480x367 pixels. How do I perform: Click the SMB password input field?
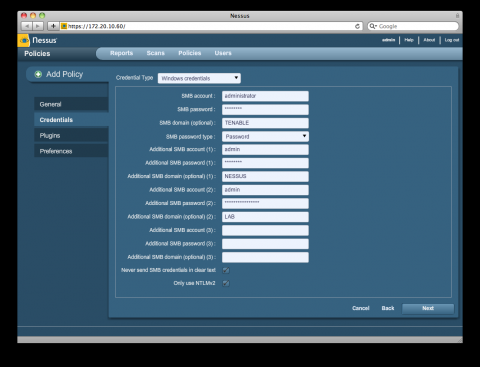tap(265, 109)
